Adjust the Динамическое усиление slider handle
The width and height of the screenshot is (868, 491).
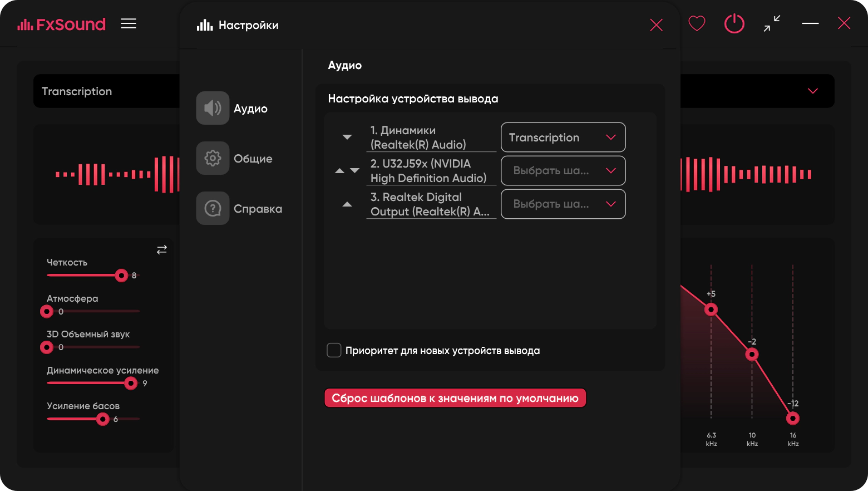click(x=131, y=383)
